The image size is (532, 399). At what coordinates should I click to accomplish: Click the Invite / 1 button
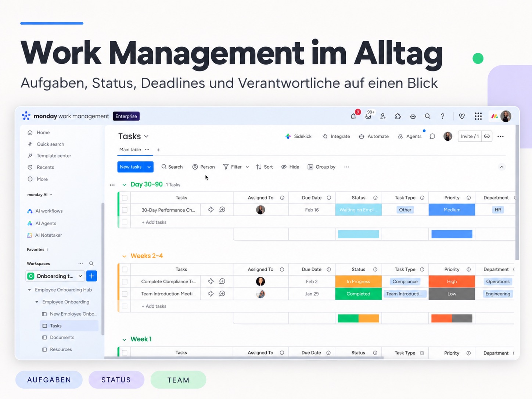pyautogui.click(x=470, y=136)
